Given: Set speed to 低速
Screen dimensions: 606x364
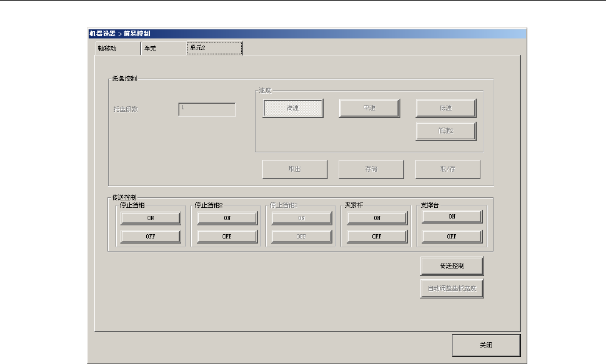Looking at the screenshot, I should [446, 109].
